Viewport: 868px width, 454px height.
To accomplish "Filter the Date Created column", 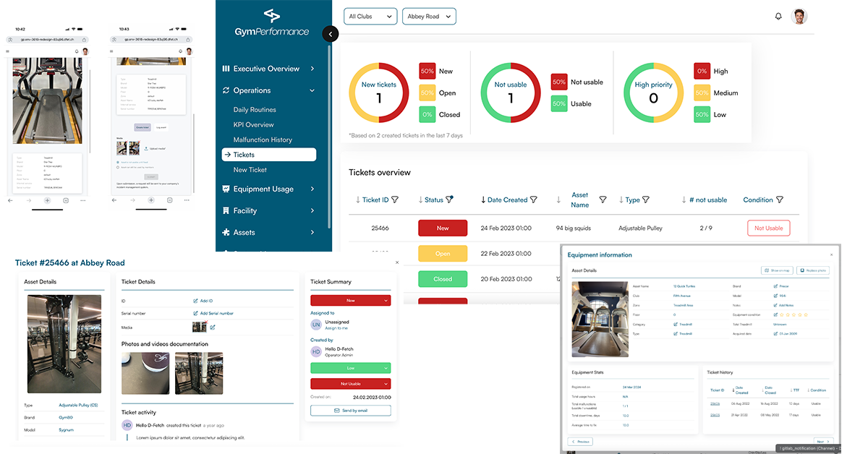I will pyautogui.click(x=534, y=200).
